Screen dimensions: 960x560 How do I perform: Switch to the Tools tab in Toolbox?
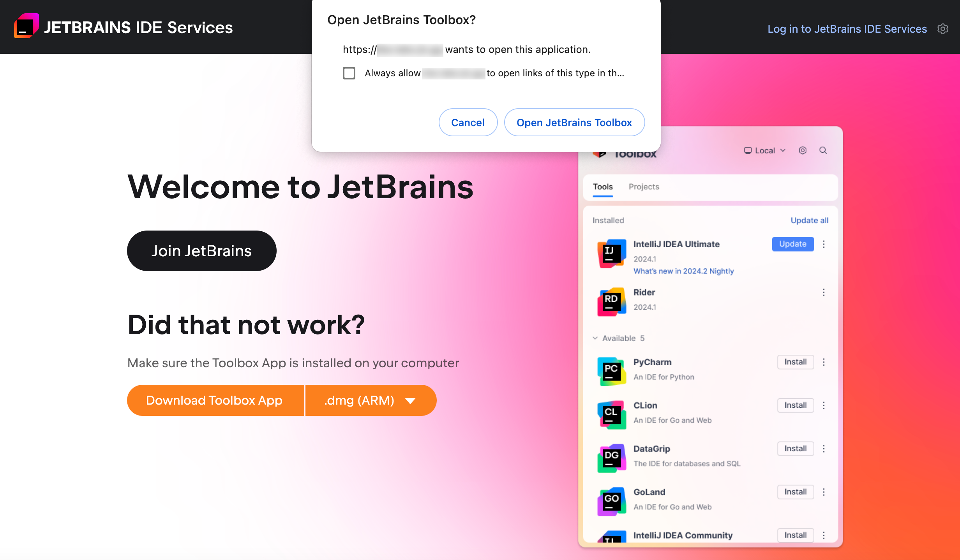pos(603,187)
